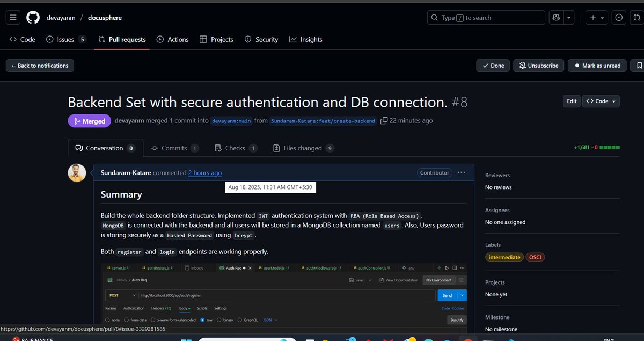Click the '2 hours ago' timestamp link

204,173
